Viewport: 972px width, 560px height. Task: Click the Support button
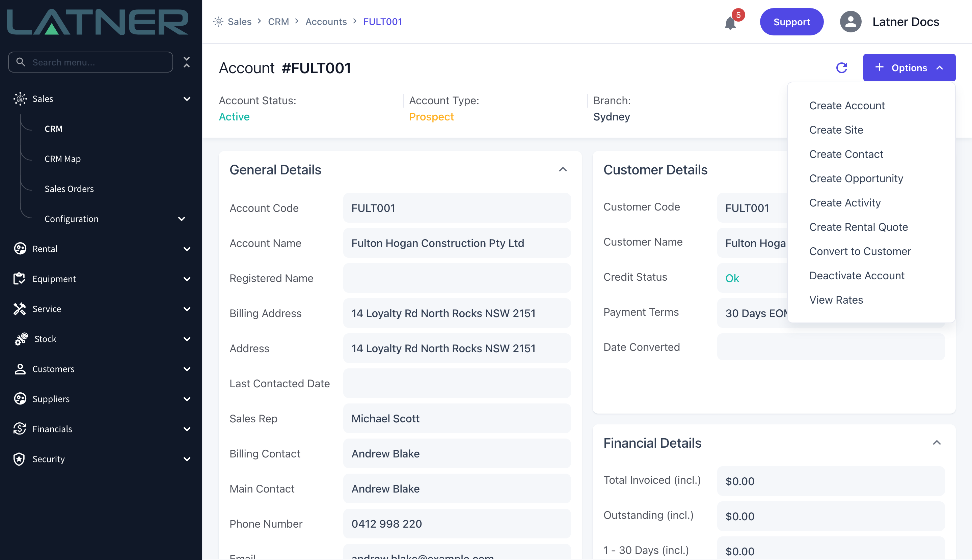pyautogui.click(x=791, y=22)
